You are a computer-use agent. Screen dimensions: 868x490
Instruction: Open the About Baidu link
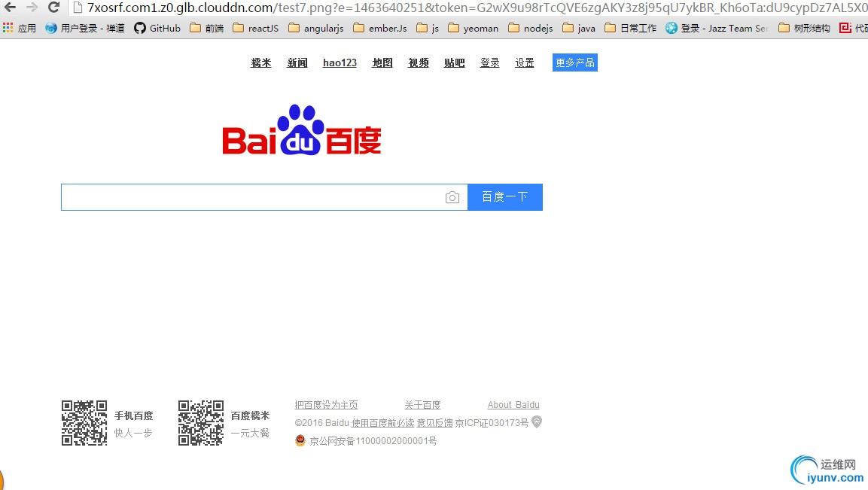tap(513, 405)
